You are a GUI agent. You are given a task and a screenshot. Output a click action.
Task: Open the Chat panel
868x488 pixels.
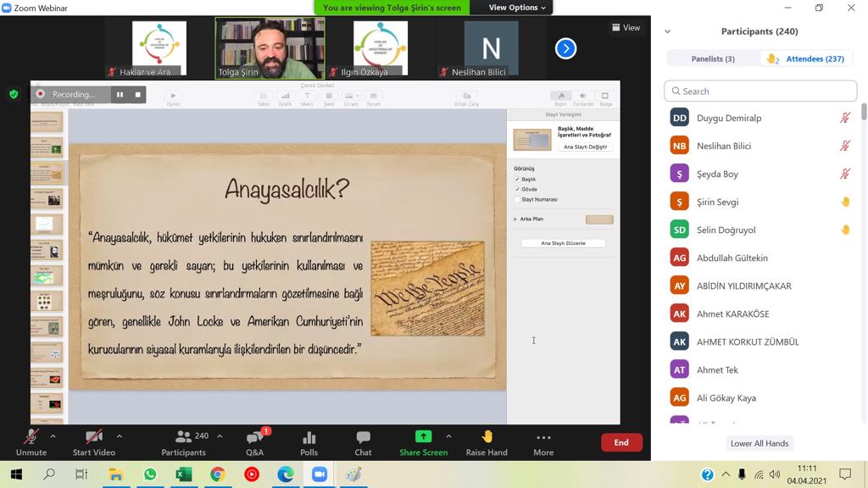[x=363, y=442]
